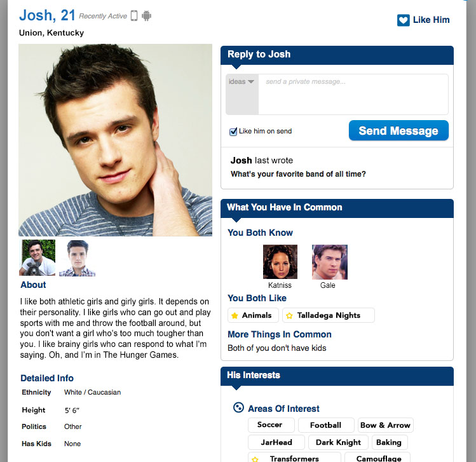The width and height of the screenshot is (476, 462).
Task: Click the heart icon beside Like Him
Action: pos(403,20)
